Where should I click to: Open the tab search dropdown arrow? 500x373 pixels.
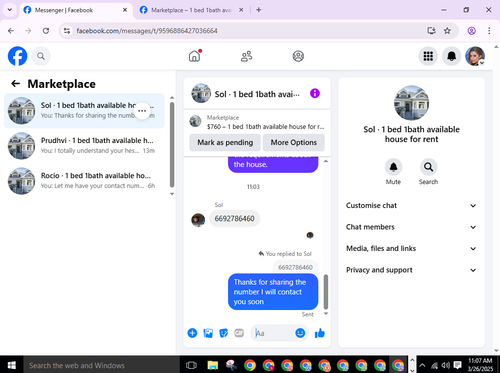coord(10,10)
